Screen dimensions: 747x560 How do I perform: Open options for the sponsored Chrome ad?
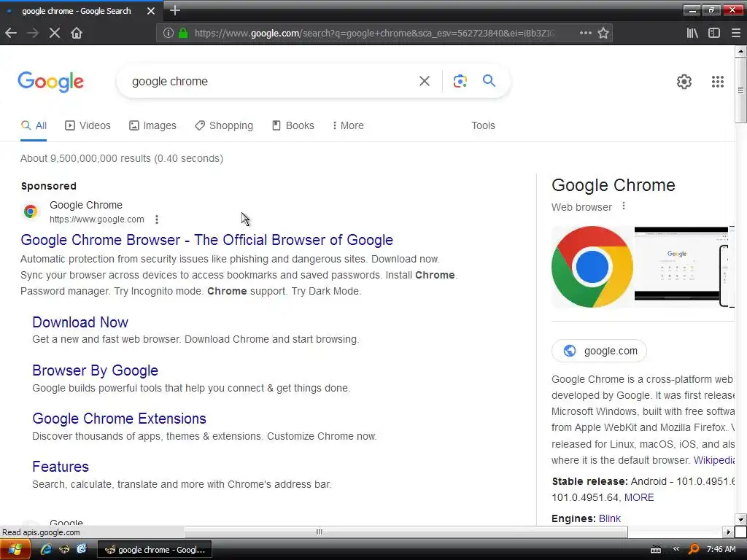[157, 219]
